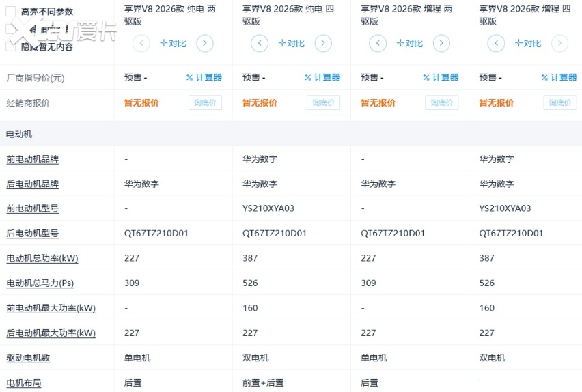
Task: Click right arrow under 增程 四驱版
Action: point(559,43)
